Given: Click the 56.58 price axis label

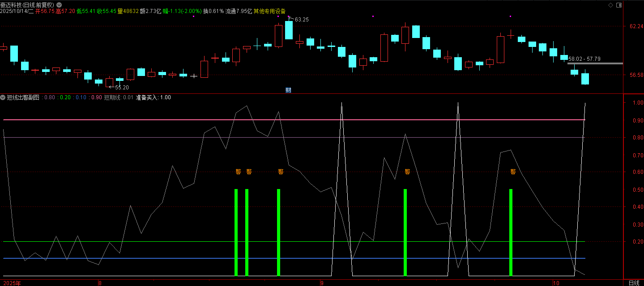Looking at the screenshot, I should tap(636, 75).
